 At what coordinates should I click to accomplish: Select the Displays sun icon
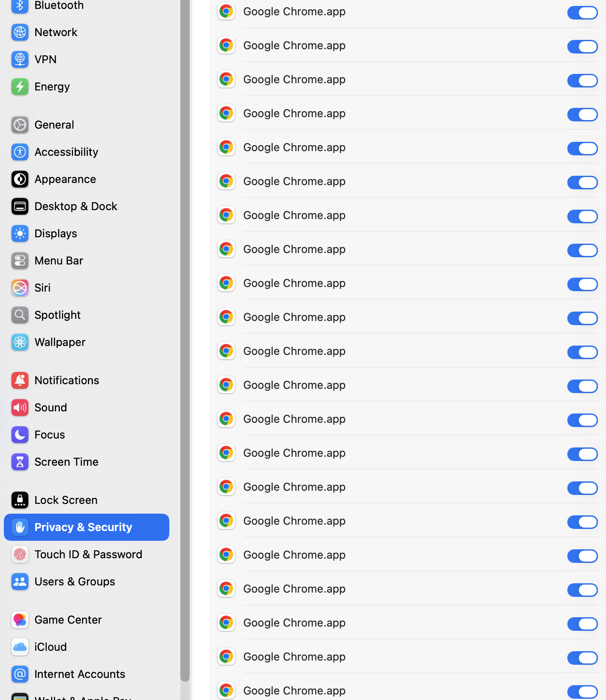tap(20, 233)
